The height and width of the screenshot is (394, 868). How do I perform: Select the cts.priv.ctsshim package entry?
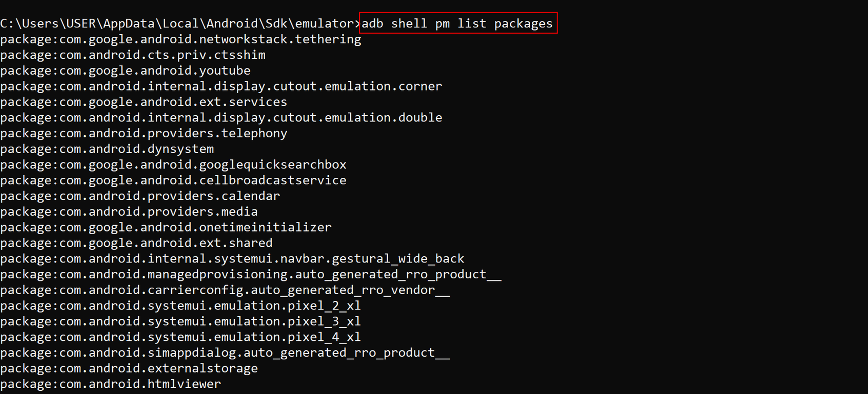(x=133, y=55)
